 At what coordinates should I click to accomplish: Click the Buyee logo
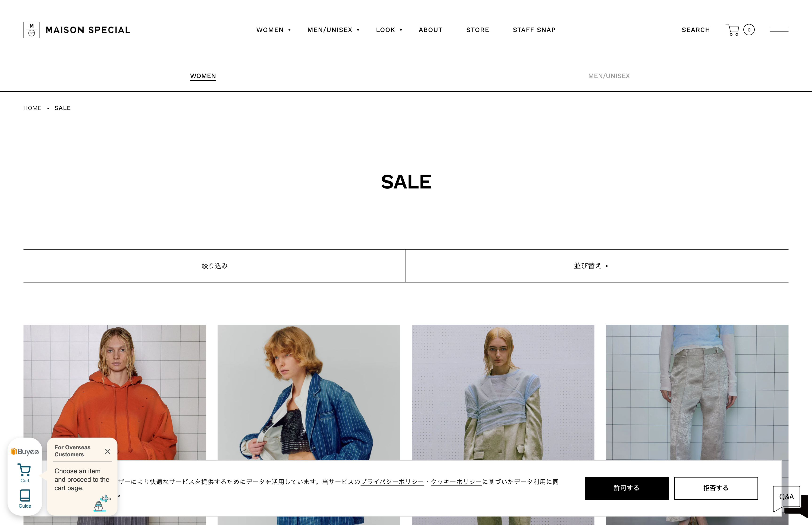pos(24,452)
